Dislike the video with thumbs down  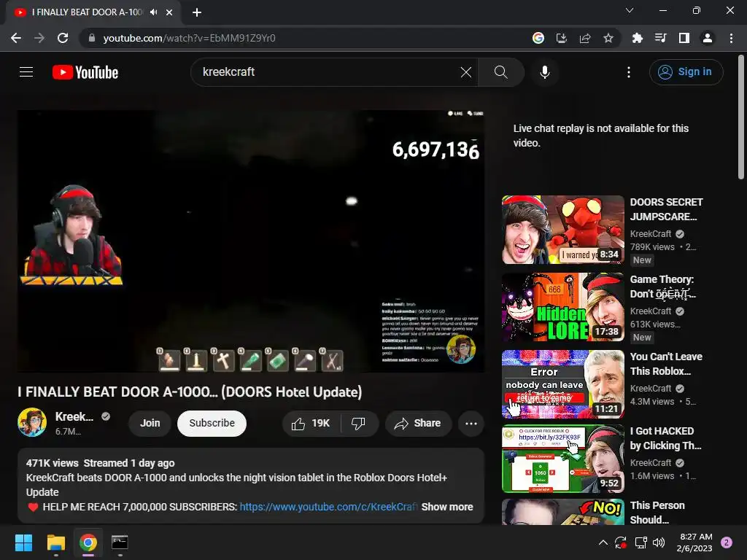click(x=358, y=424)
